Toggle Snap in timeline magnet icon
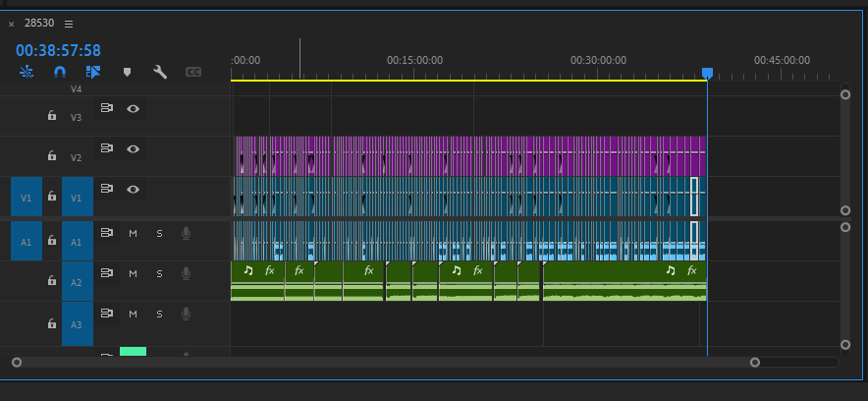This screenshot has height=401, width=868. coord(60,72)
